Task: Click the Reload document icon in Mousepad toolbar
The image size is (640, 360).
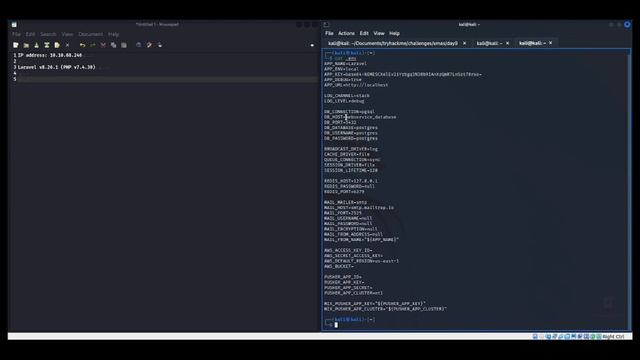Action: coord(57,45)
